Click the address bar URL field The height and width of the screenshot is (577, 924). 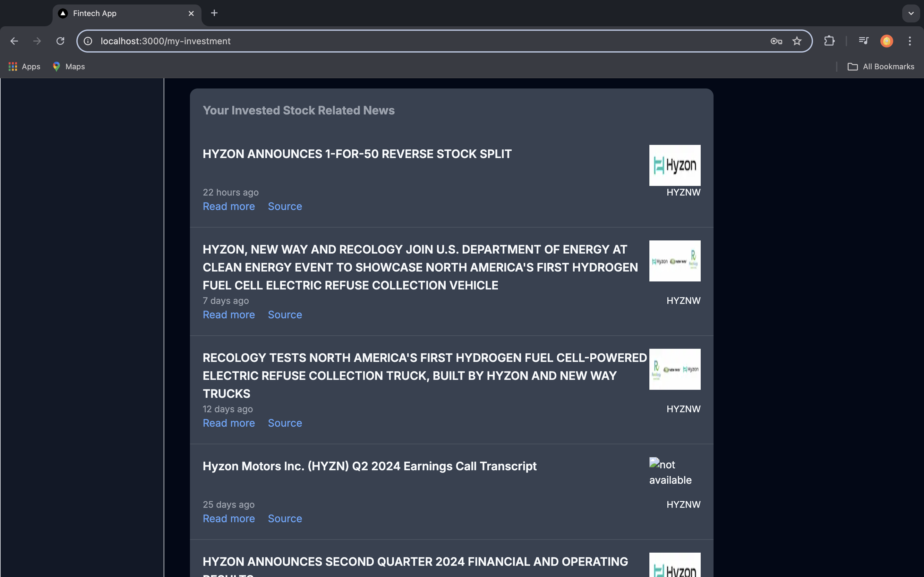tap(420, 41)
